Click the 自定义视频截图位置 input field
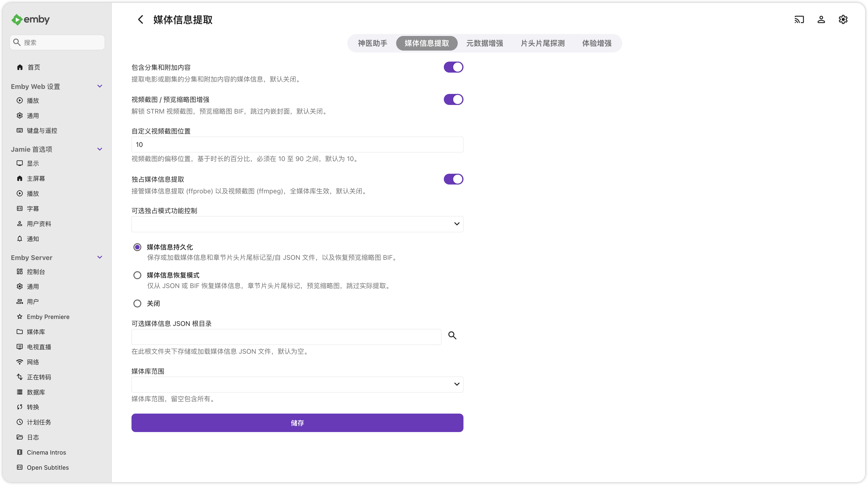Viewport: 868px width, 485px height. pos(297,144)
